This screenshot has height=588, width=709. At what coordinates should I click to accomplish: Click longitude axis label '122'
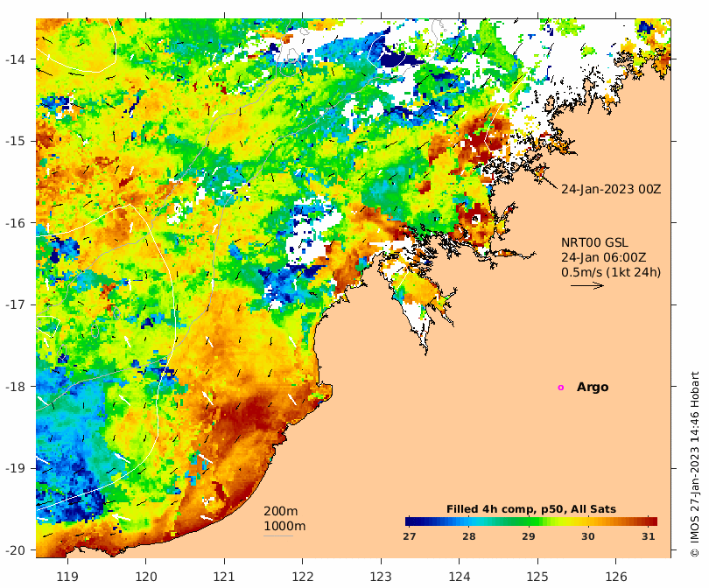coord(303,577)
